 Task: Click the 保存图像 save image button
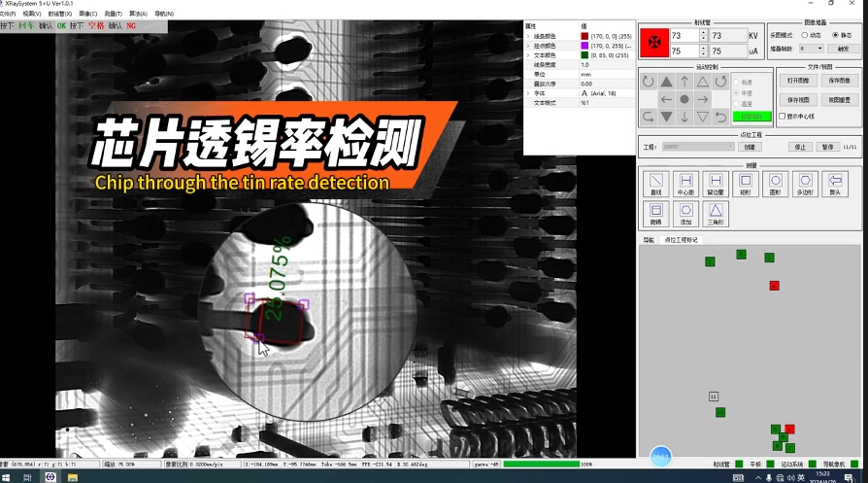coord(839,81)
